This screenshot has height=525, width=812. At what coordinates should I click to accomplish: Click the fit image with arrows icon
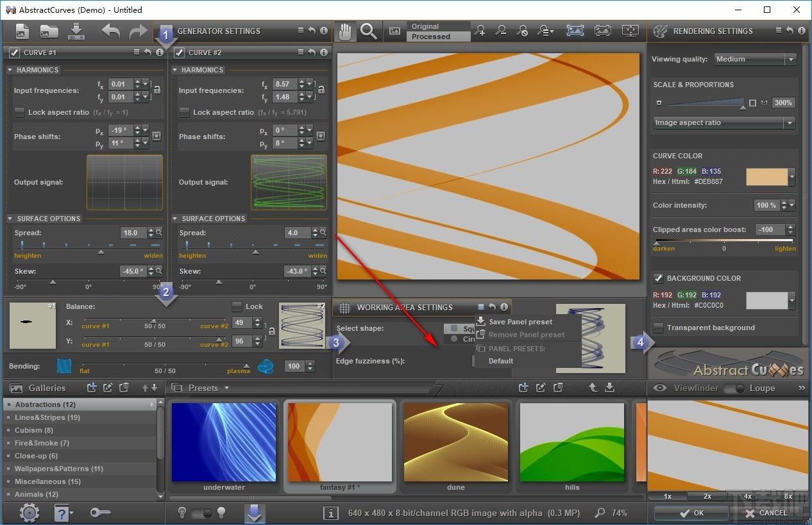point(603,30)
